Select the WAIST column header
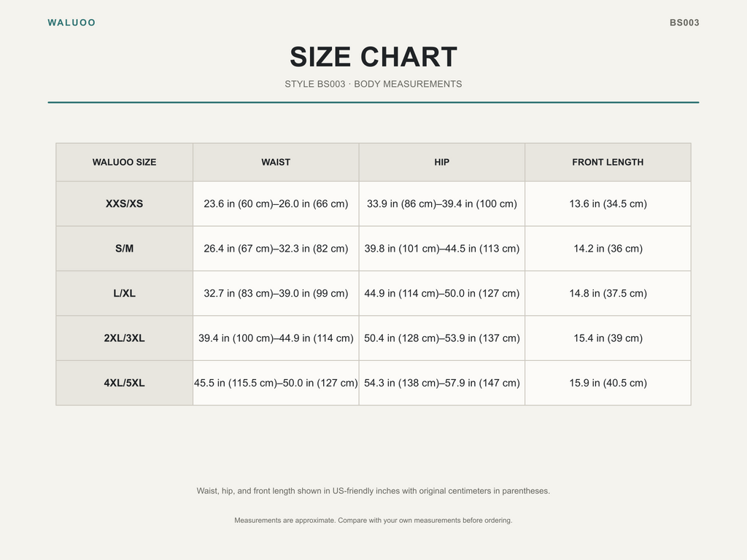The height and width of the screenshot is (560, 747). tap(276, 162)
